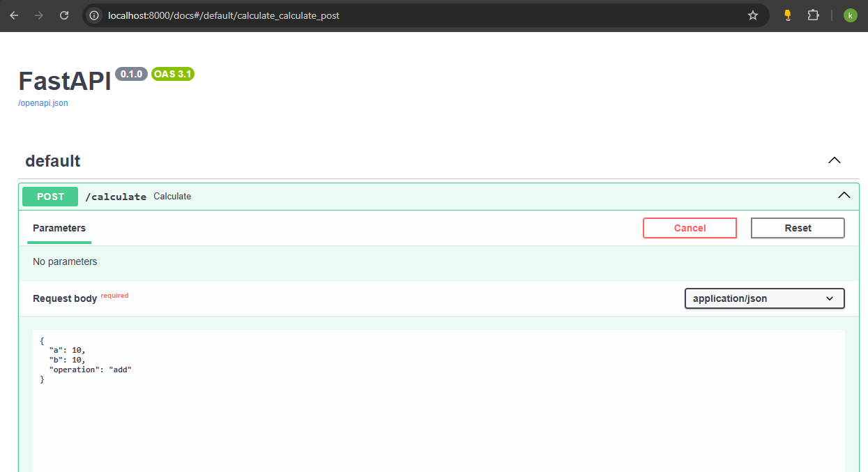Click the green POST method badge

point(50,197)
